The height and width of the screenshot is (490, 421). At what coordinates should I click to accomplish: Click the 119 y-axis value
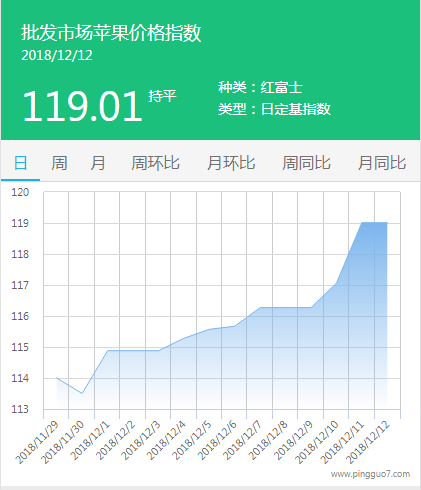tap(20, 223)
